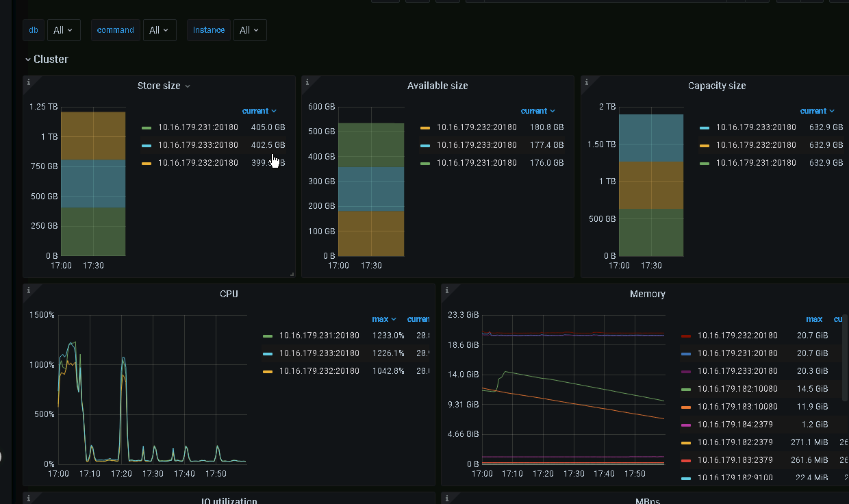The width and height of the screenshot is (849, 504).
Task: Click blue swatch for 231:20180 in Memory
Action: coord(686,353)
